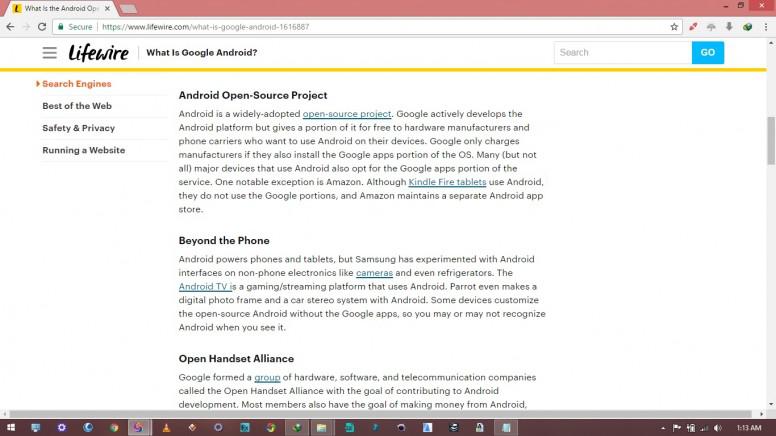
Task: Open the volume speaker tray icon
Action: [x=718, y=428]
